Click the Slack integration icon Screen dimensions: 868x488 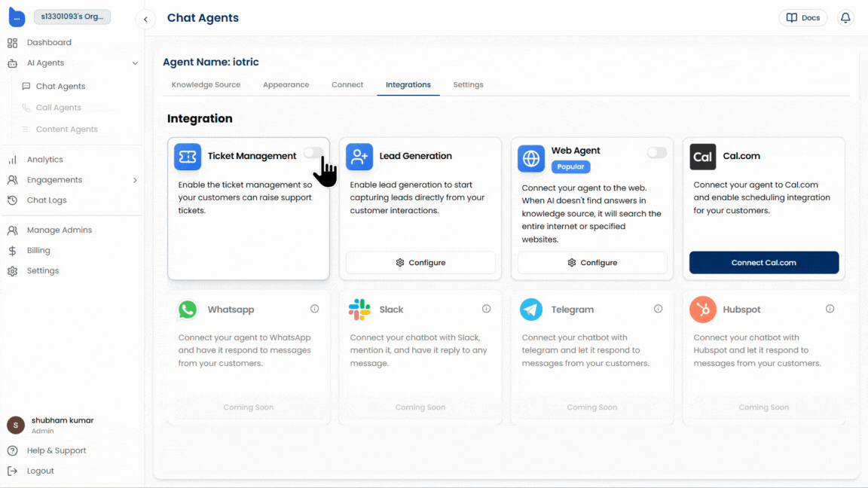click(x=359, y=309)
